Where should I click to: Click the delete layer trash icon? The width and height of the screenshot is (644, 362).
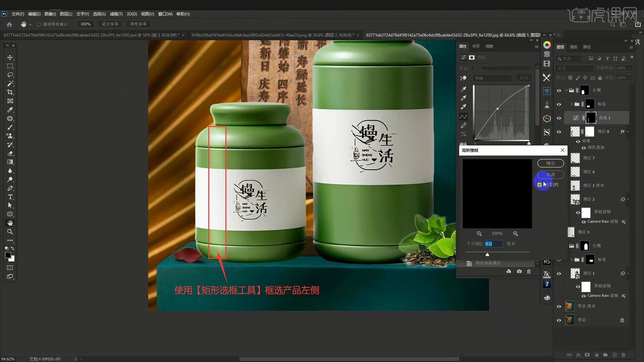click(x=623, y=355)
